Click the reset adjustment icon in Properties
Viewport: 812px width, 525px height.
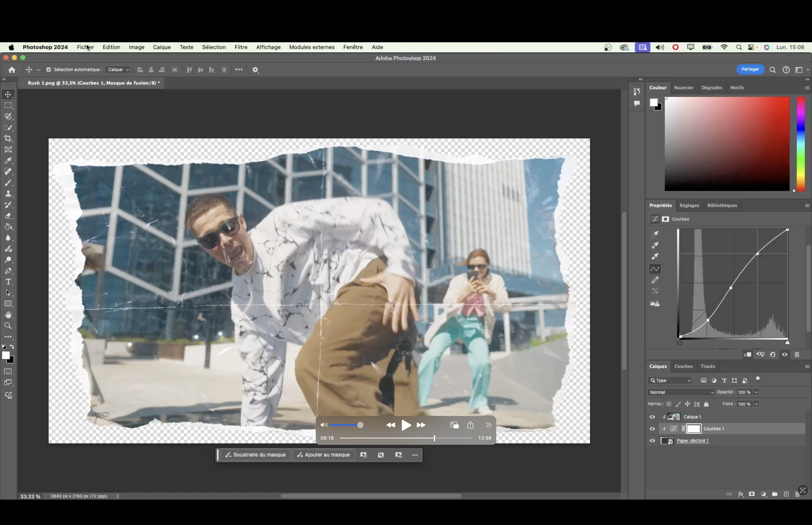773,355
